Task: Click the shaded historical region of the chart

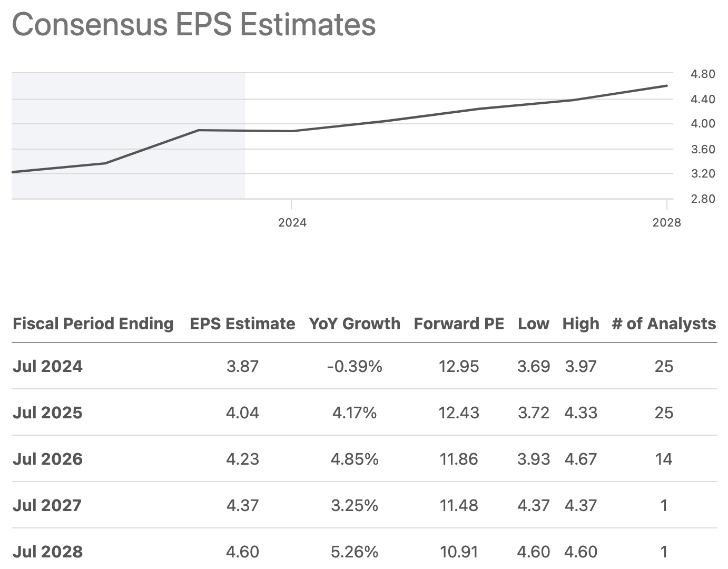Action: (x=128, y=105)
